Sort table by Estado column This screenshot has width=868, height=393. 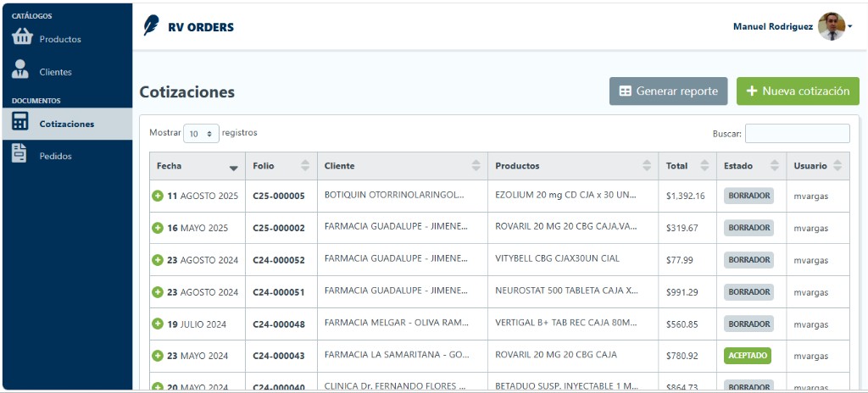pyautogui.click(x=751, y=166)
